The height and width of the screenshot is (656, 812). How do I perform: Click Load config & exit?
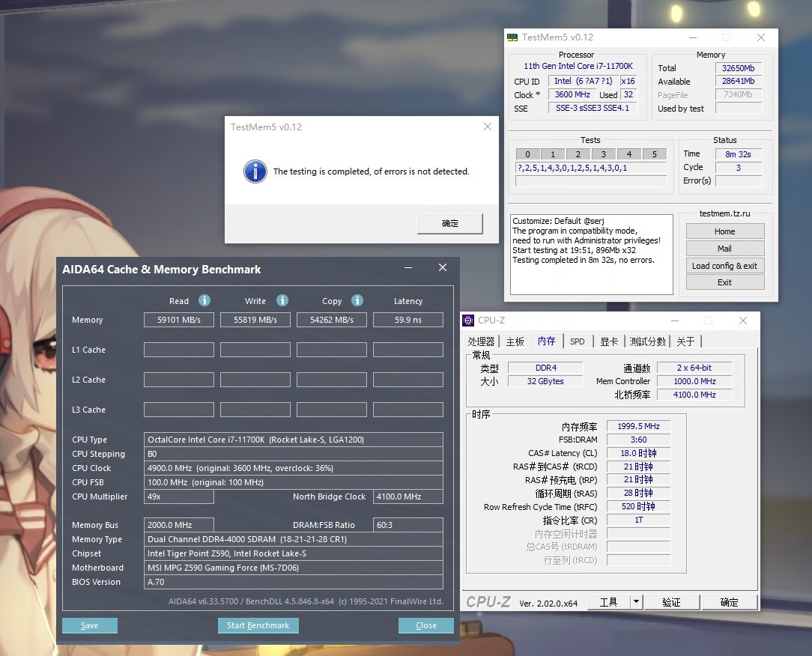[x=725, y=266]
